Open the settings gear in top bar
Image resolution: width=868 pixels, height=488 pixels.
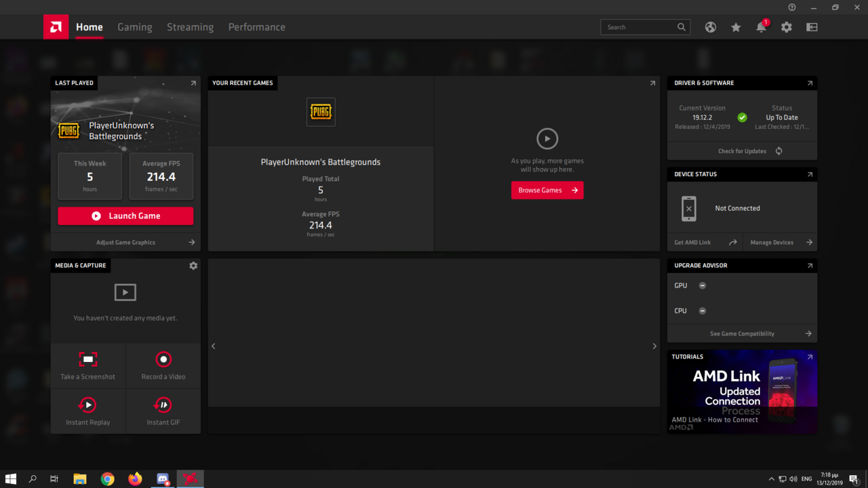coord(787,27)
